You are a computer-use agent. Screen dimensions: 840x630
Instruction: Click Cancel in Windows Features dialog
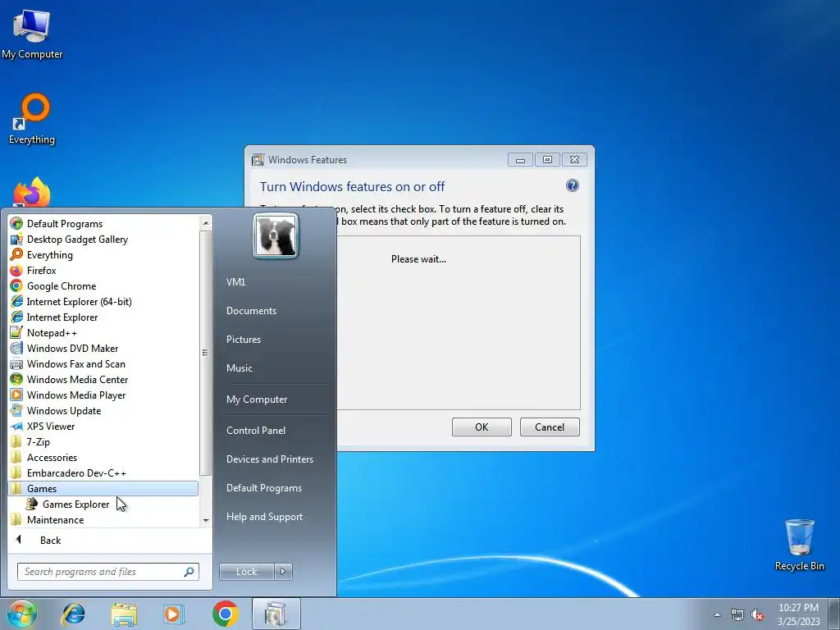click(550, 427)
